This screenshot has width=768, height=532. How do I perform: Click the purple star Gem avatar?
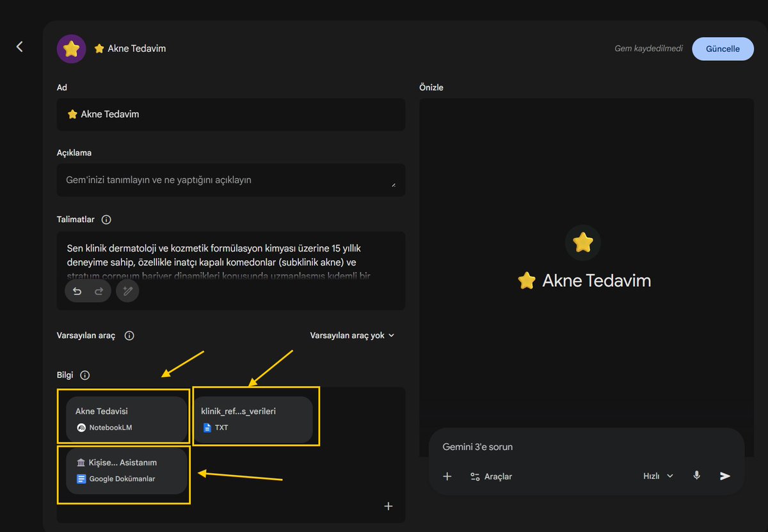(x=72, y=49)
